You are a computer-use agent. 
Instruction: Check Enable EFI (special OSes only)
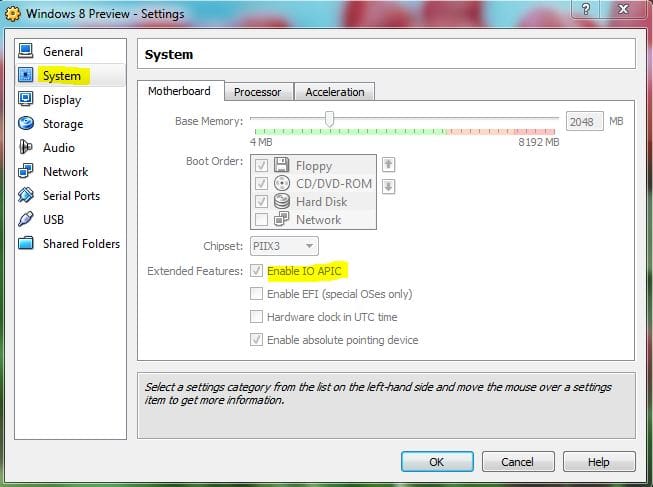tap(257, 294)
